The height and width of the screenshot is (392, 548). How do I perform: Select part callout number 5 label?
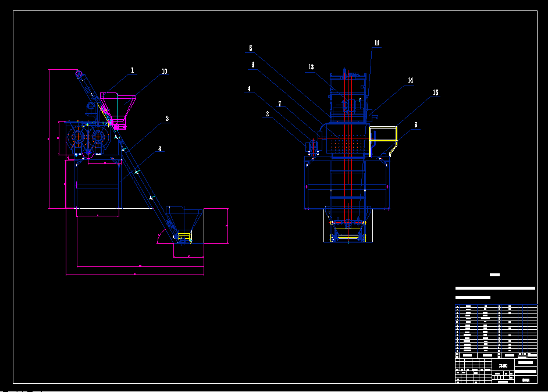251,48
